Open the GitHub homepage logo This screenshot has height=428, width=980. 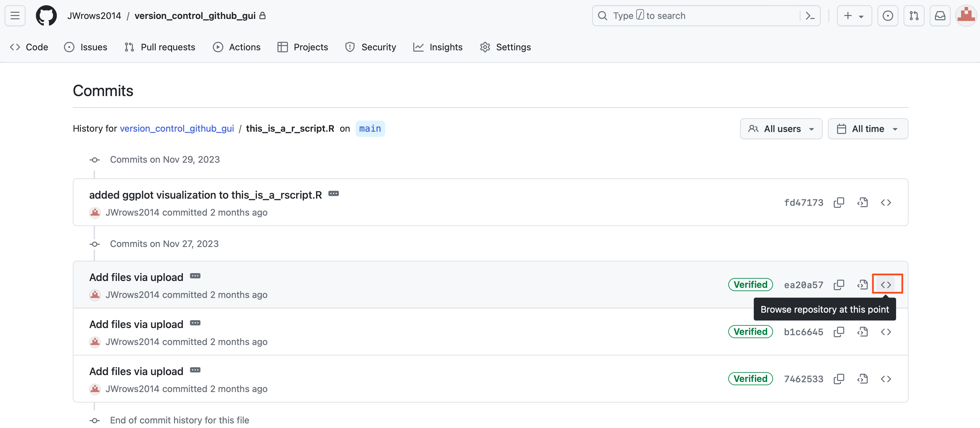pos(46,16)
